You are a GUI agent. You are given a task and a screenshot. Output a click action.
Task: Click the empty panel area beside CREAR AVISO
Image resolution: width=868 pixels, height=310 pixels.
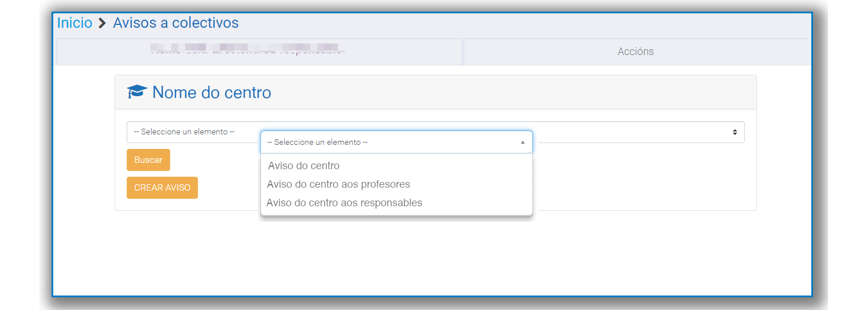[642, 185]
